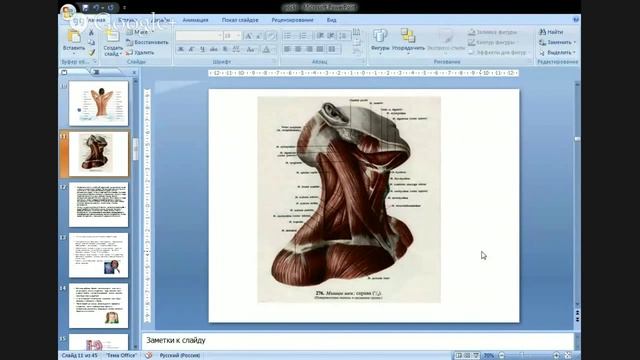Switch to the Вид ribbon tab
The image size is (640, 360).
pos(331,20)
